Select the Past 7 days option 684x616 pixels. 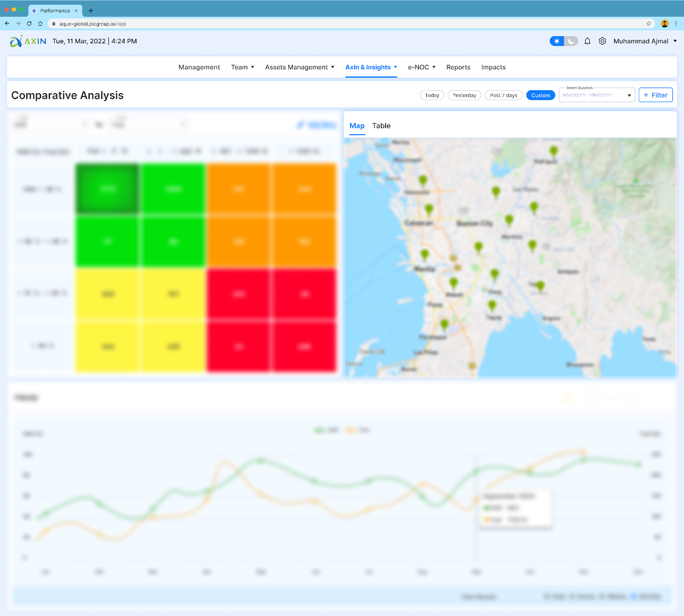503,95
